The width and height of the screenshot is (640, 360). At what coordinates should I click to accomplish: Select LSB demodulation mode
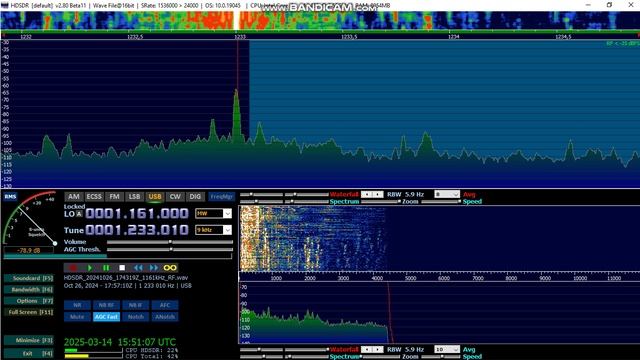pos(134,197)
